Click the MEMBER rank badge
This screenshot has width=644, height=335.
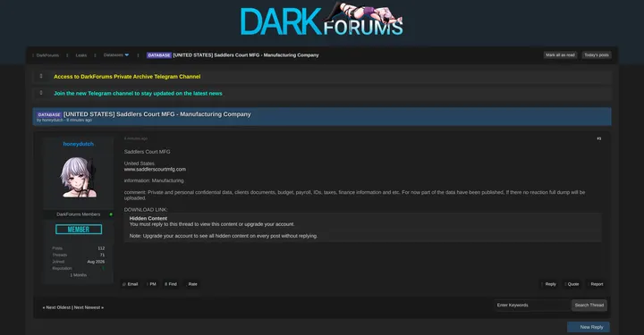[79, 230]
